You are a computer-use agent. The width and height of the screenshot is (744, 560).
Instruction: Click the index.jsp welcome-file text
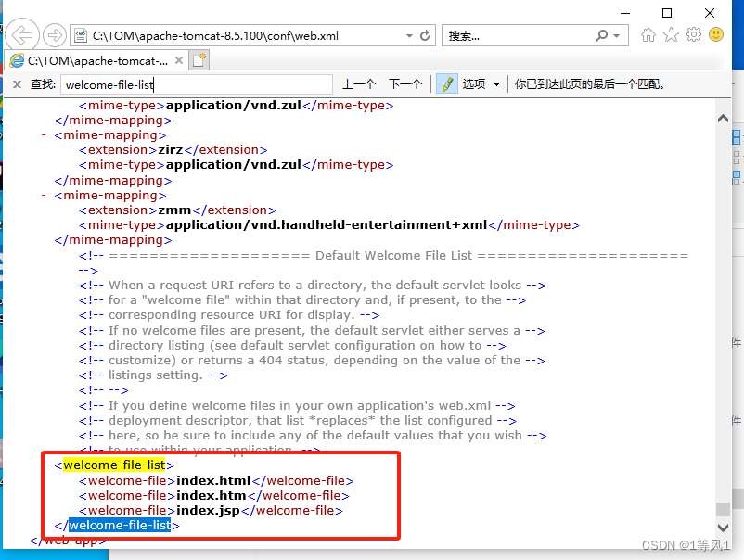208,511
